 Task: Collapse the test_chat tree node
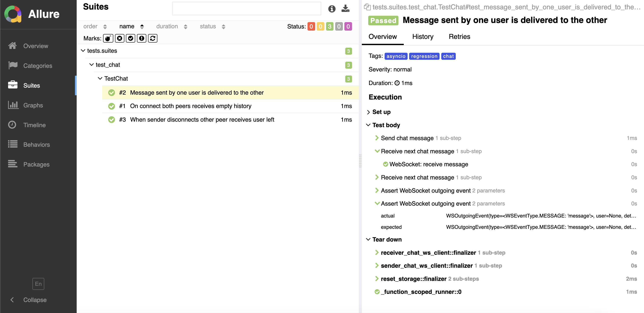(x=92, y=65)
